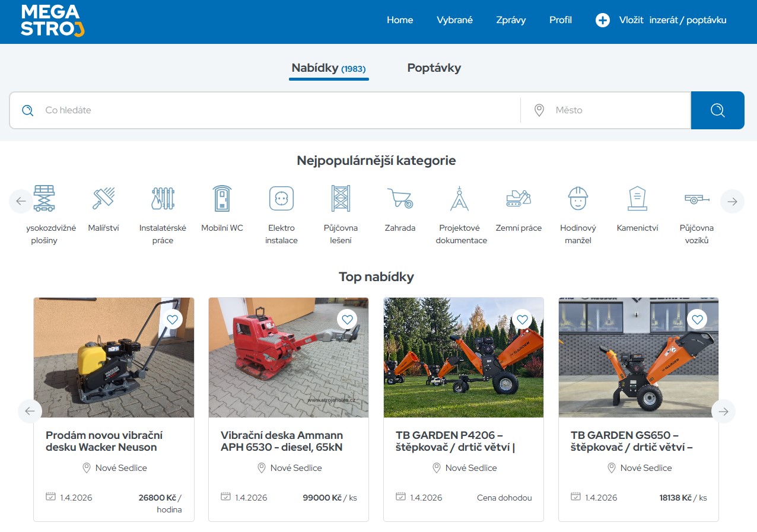The width and height of the screenshot is (757, 532).
Task: Click the plus icon to add listing
Action: coord(603,20)
